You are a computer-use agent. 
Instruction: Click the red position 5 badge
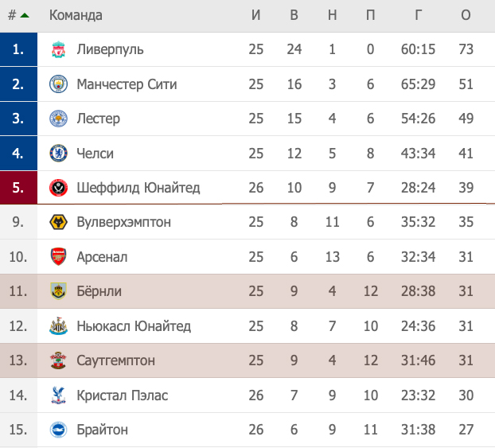(18, 188)
